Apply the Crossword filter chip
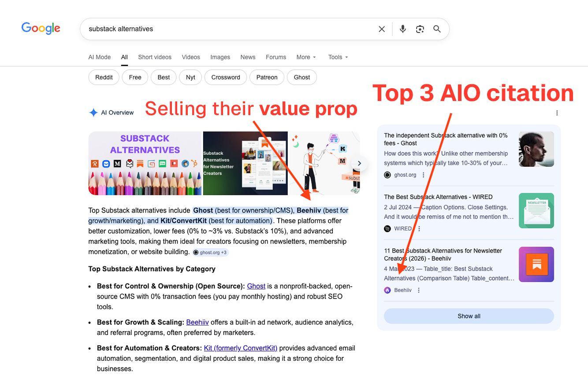 [x=226, y=77]
